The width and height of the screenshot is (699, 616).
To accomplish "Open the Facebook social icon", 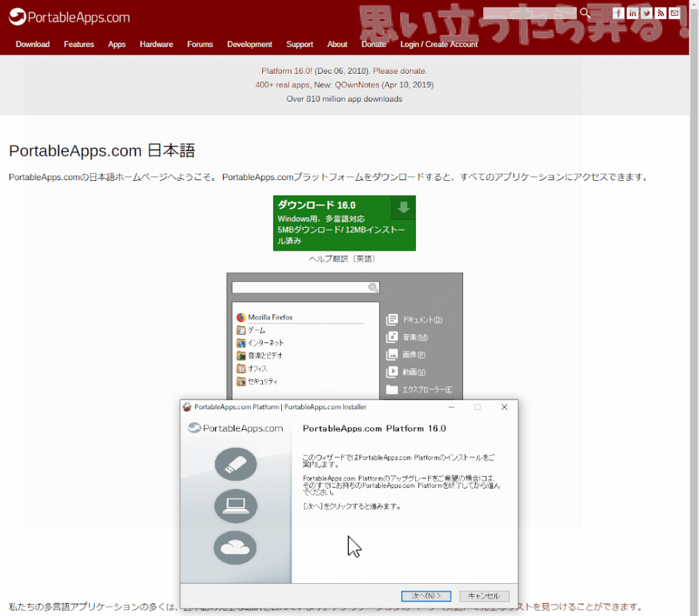I will point(618,13).
